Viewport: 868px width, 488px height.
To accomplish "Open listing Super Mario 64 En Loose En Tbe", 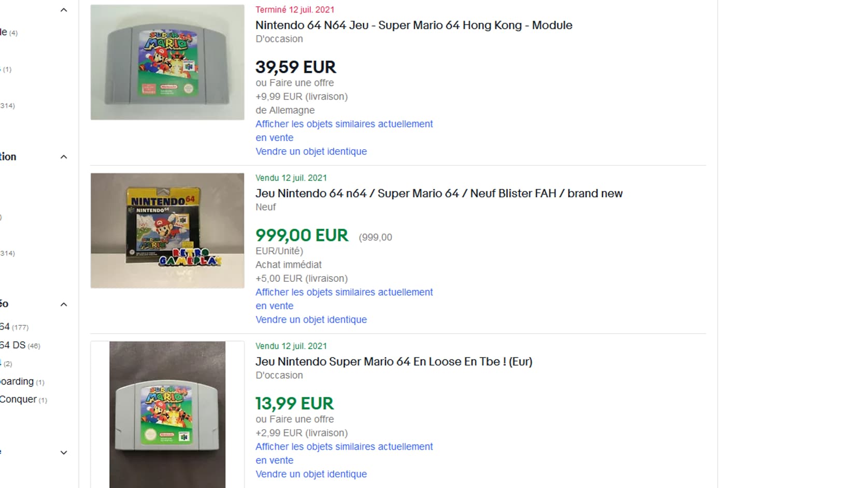I will tap(394, 362).
